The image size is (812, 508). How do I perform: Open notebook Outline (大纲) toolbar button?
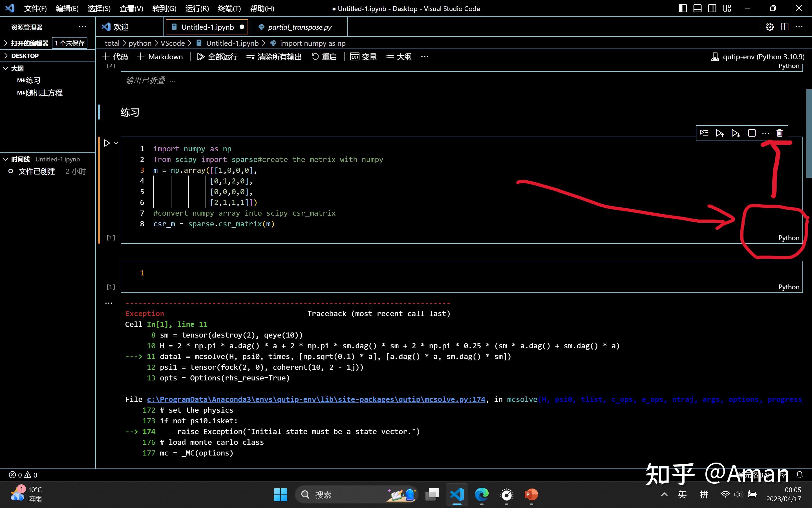click(x=399, y=57)
